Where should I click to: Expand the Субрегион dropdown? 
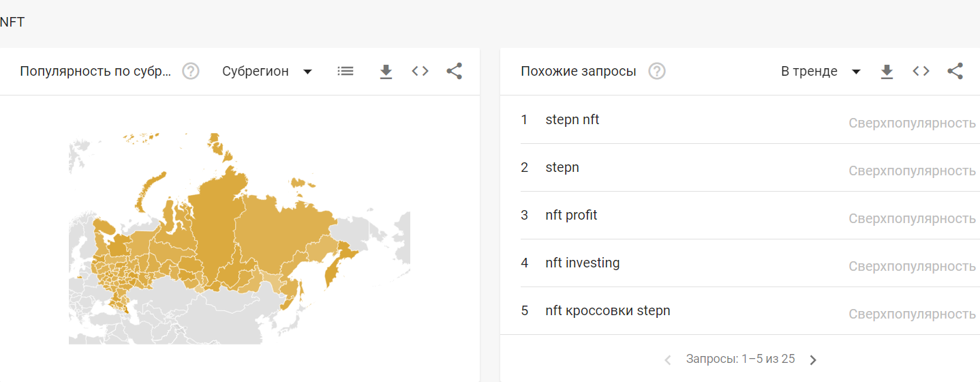[267, 71]
